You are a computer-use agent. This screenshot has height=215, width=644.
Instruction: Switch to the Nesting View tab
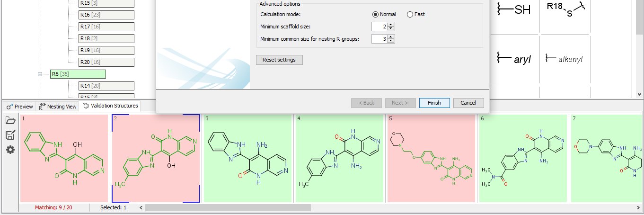[57, 106]
